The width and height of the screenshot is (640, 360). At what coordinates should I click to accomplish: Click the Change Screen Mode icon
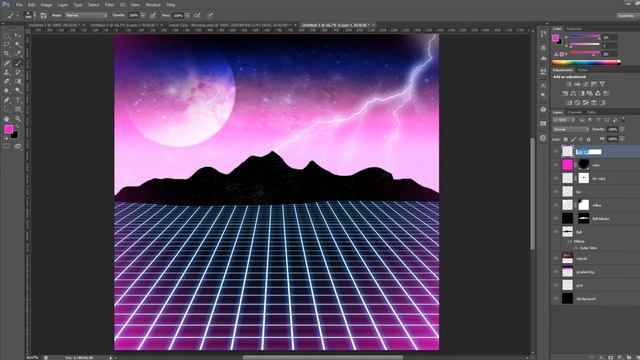pyautogui.click(x=18, y=146)
